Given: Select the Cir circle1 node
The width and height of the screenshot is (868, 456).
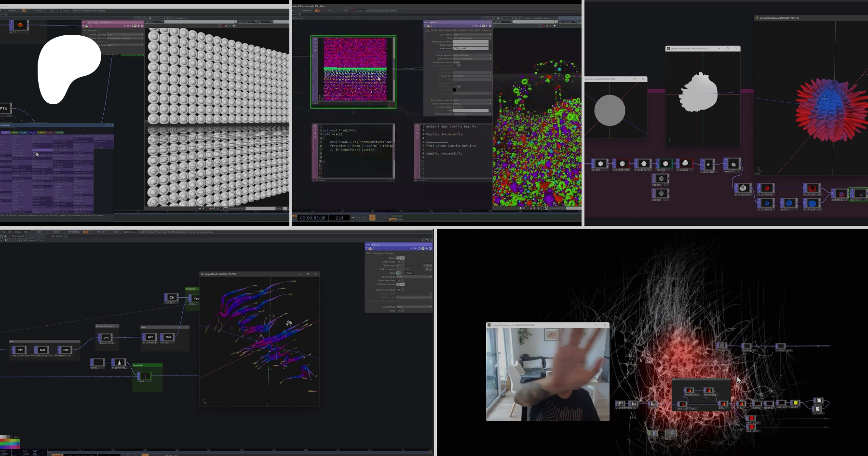Looking at the screenshot, I should tap(172, 297).
